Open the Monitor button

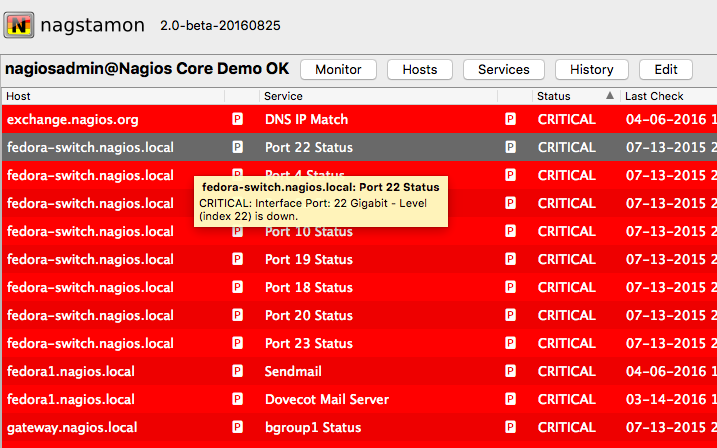point(338,69)
